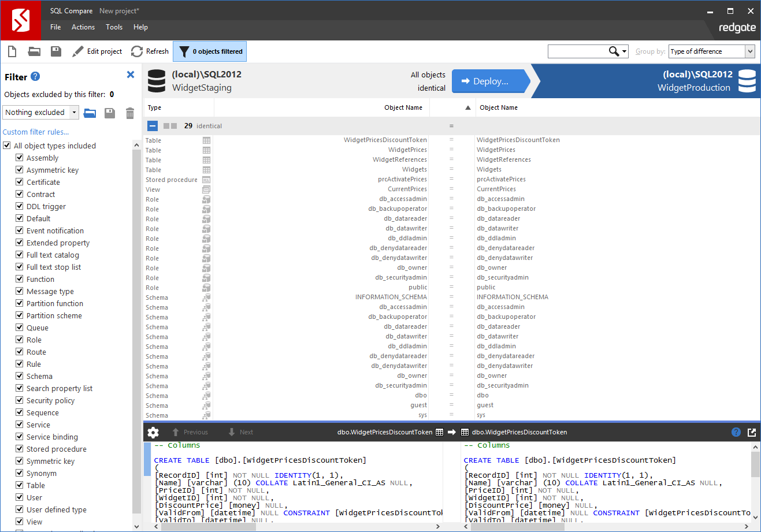Screen dimensions: 761x532
Task: Open an existing project via folder icon
Action: pyautogui.click(x=34, y=51)
